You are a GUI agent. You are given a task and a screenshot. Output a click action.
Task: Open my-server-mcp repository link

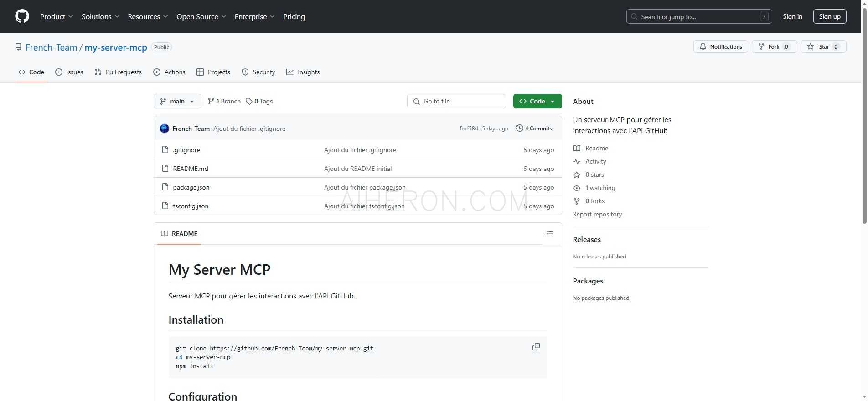coord(116,47)
